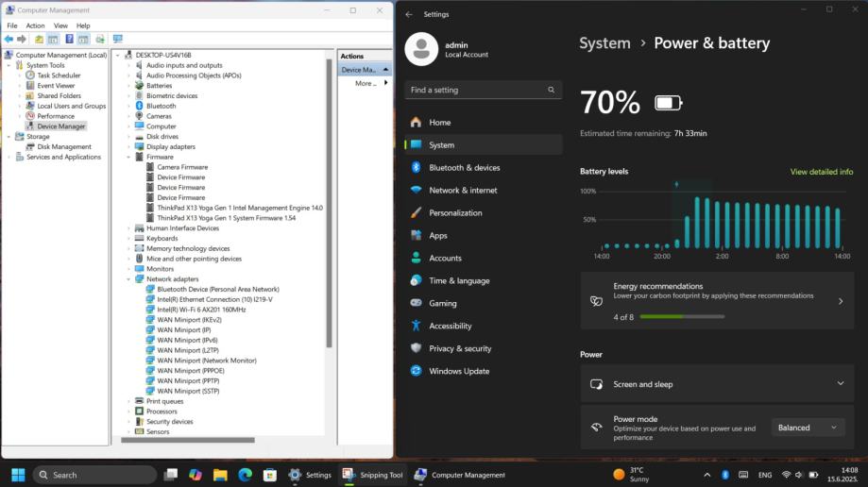Viewport: 868px width, 487px height.
Task: Open the Help menu in Computer Management
Action: [x=83, y=25]
